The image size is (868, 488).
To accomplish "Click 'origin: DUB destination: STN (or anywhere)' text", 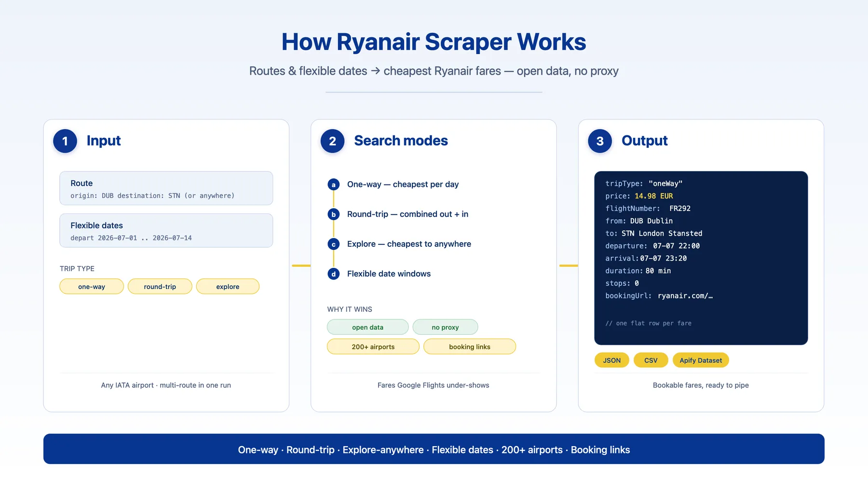I will pos(152,196).
